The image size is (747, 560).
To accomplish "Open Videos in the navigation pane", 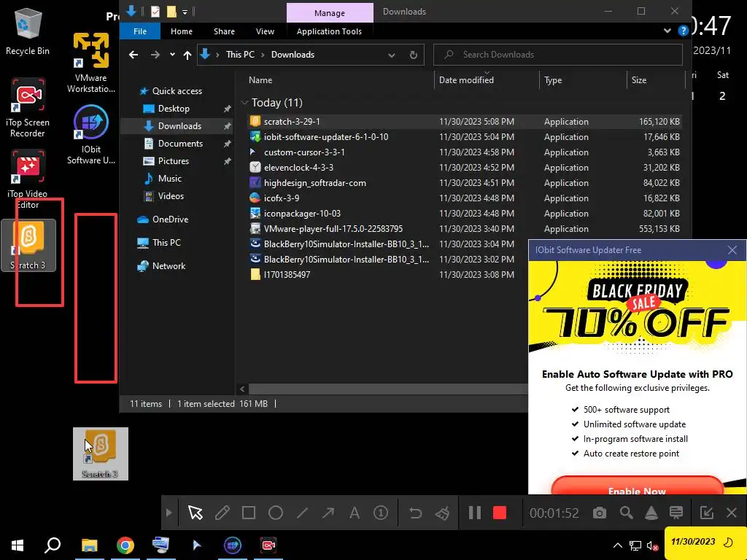I will [x=164, y=195].
